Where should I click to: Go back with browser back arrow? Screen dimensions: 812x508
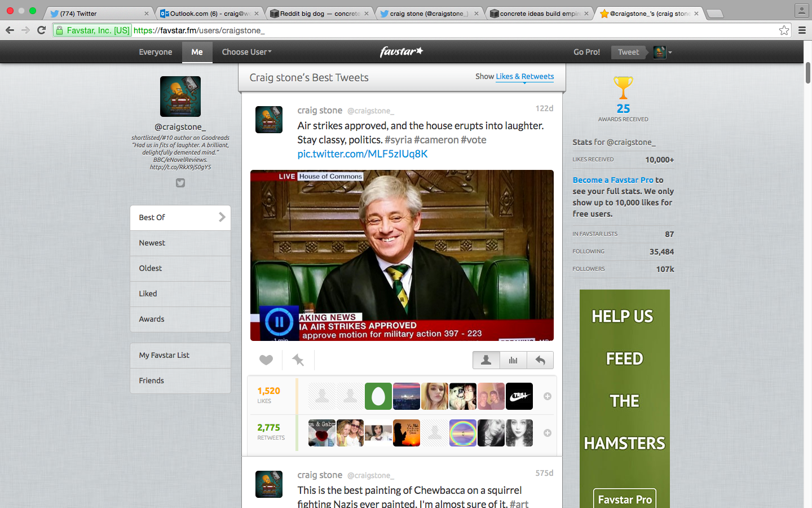10,30
